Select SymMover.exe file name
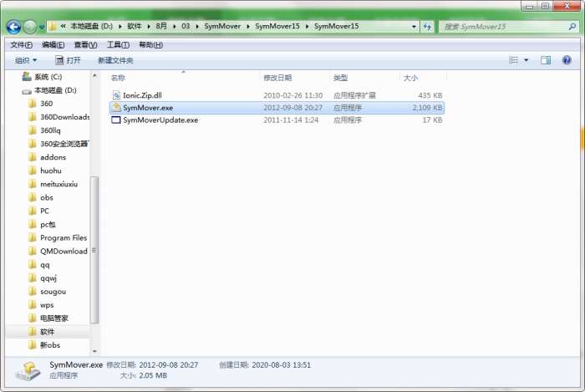The image size is (585, 392). click(x=148, y=108)
